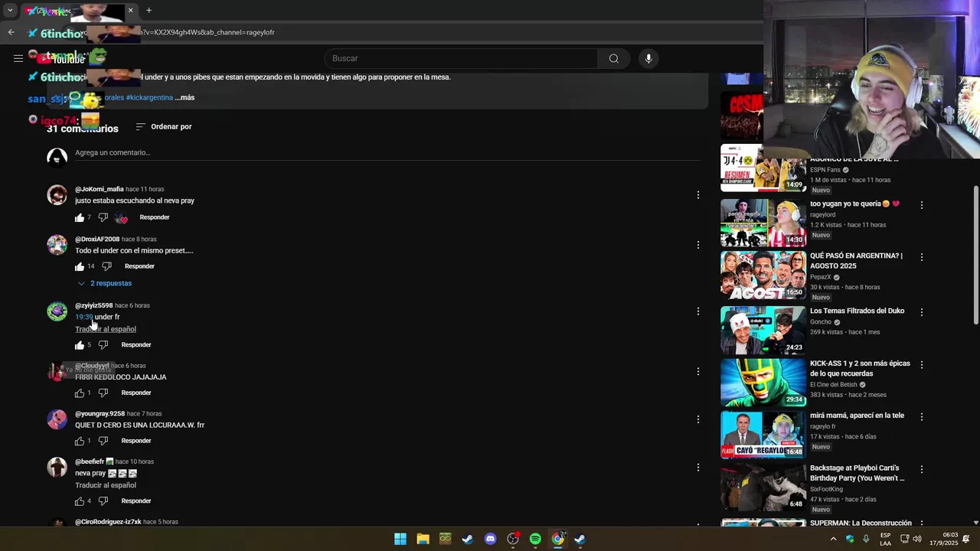The width and height of the screenshot is (980, 551).
Task: Click Responder under '19:39 under fr' comment
Action: (x=136, y=344)
